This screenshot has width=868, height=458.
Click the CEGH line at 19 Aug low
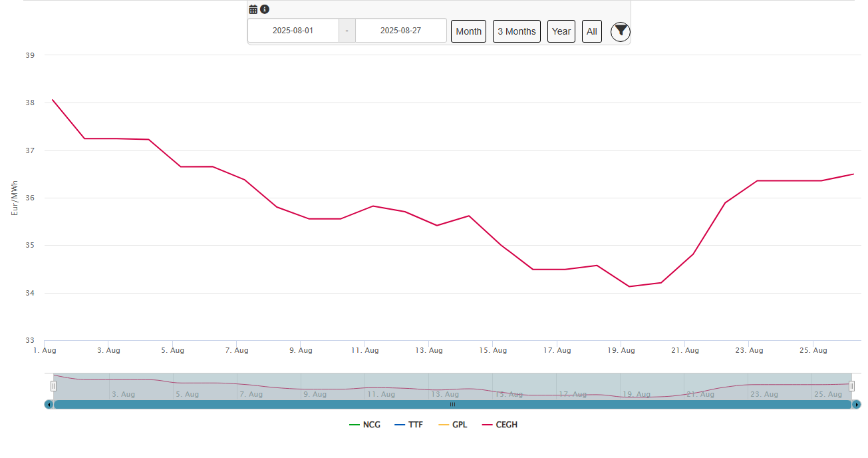click(x=629, y=286)
